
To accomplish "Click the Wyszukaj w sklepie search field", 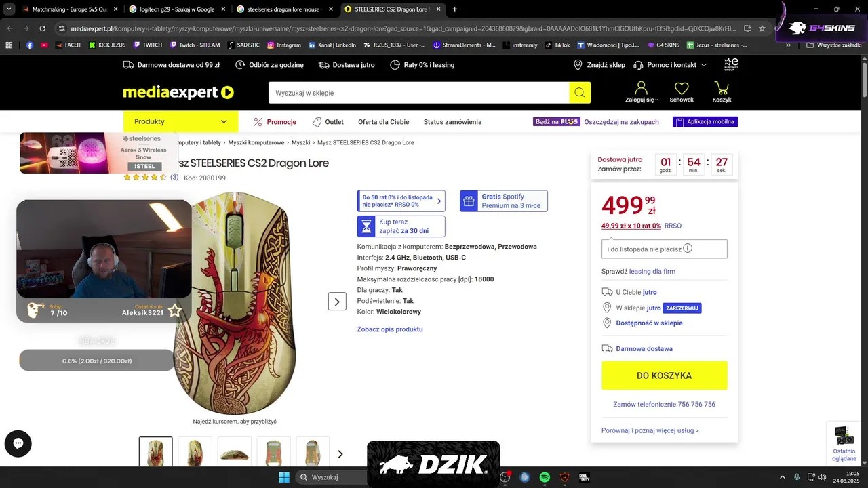I will [x=418, y=93].
